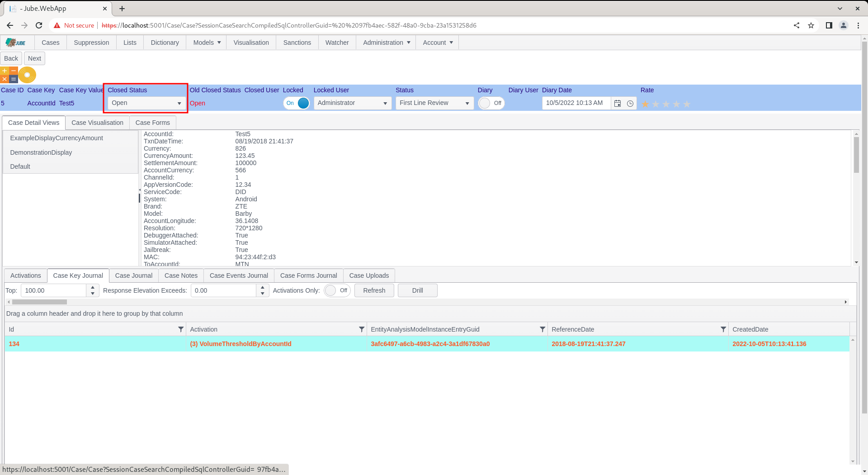Open the browser profile icon
Viewport: 868px width, 475px height.
(x=844, y=25)
